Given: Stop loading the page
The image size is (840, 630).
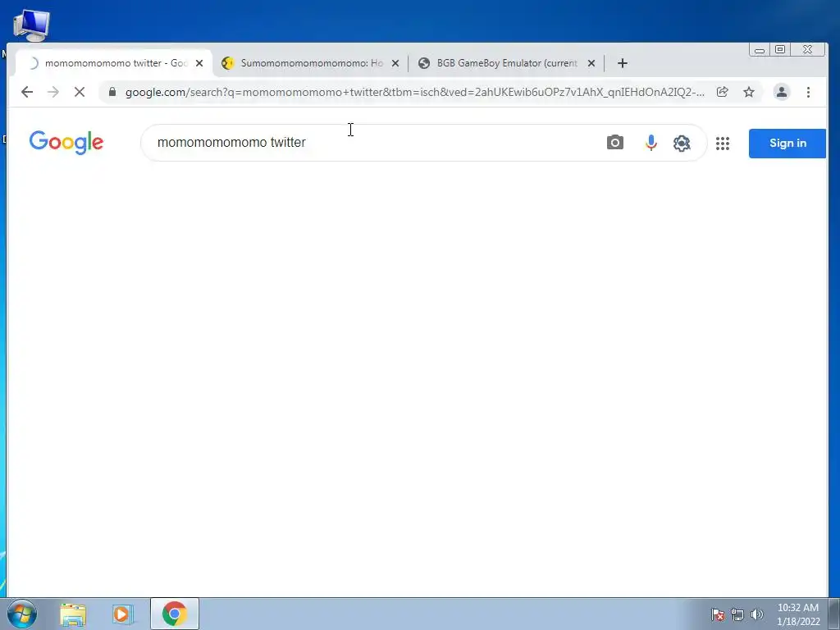Looking at the screenshot, I should click(80, 92).
